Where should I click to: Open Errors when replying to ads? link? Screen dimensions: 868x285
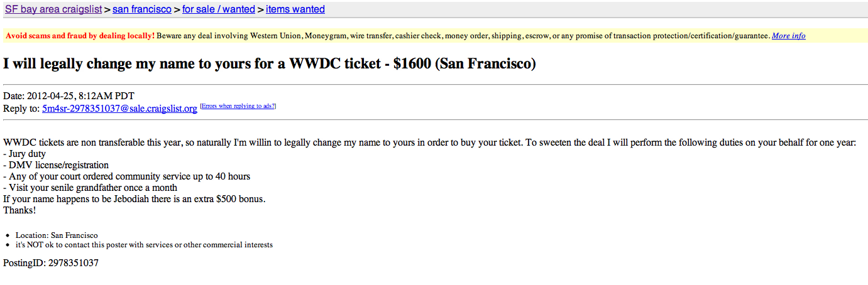click(238, 106)
